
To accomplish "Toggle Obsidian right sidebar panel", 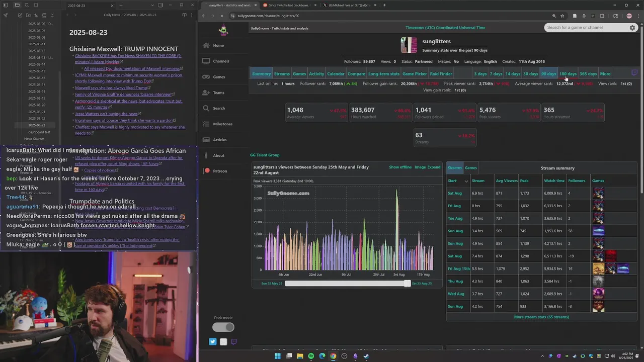I will [x=160, y=6].
